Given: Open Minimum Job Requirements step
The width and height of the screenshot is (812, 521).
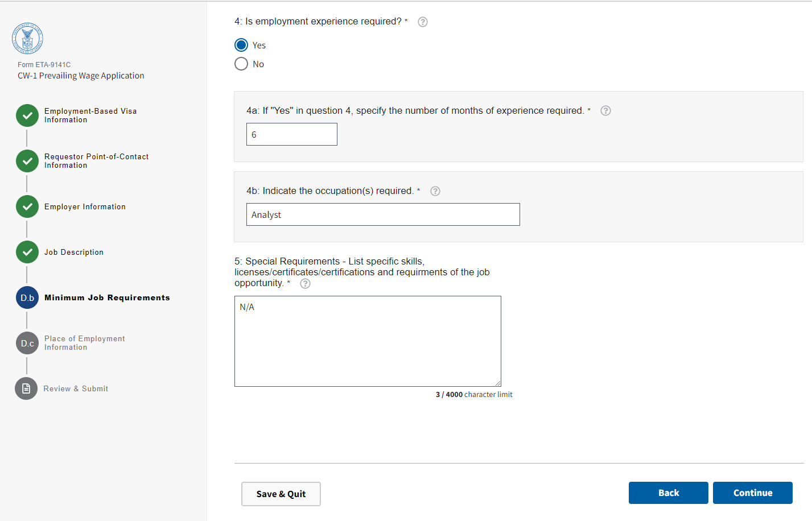Looking at the screenshot, I should [107, 297].
